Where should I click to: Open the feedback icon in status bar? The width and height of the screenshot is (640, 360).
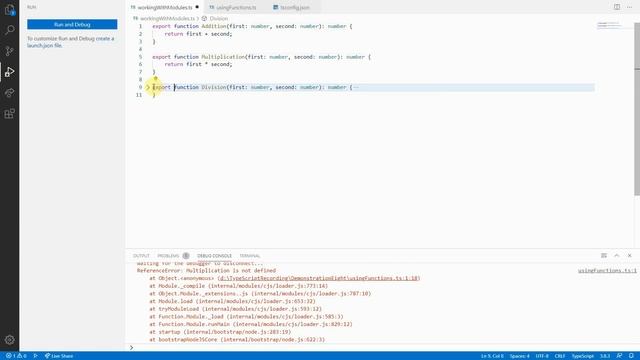click(619, 356)
